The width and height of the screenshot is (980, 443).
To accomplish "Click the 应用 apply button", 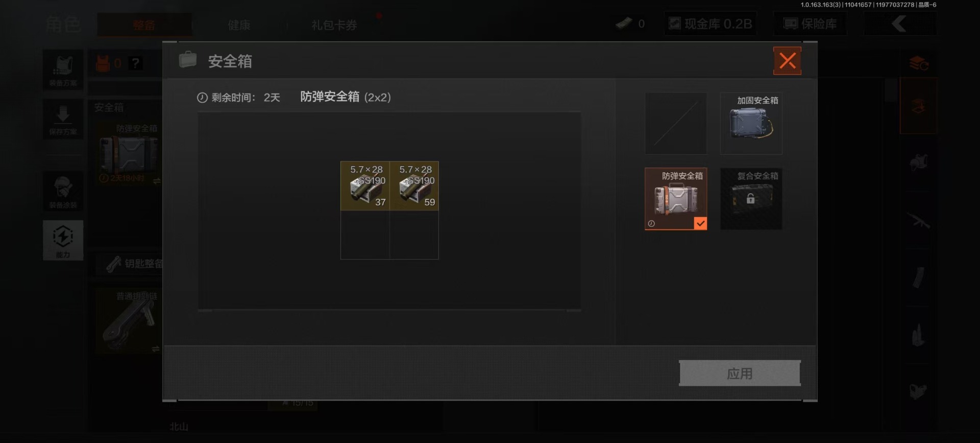I will (740, 373).
